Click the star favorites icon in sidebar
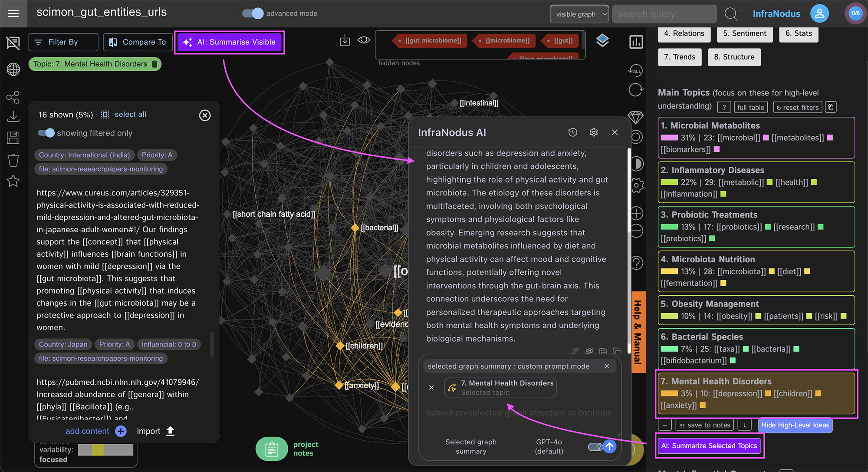 coord(13,181)
